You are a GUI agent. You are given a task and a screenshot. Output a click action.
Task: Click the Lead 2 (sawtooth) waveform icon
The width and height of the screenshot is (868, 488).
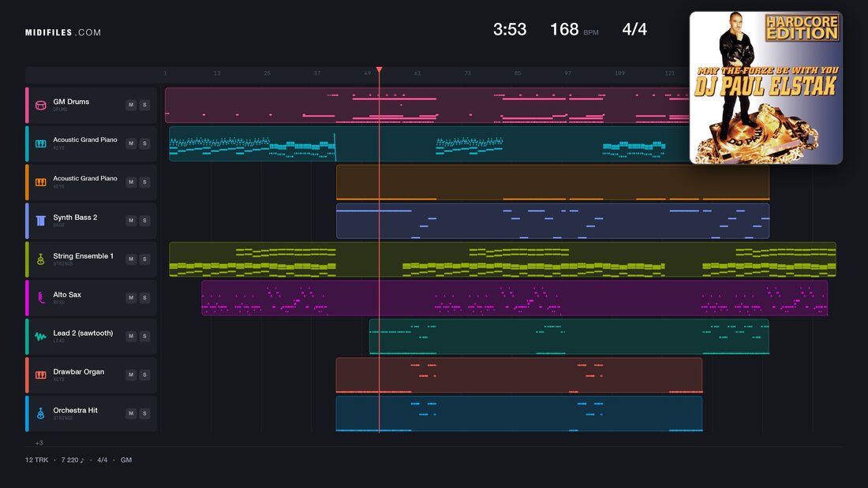click(40, 337)
